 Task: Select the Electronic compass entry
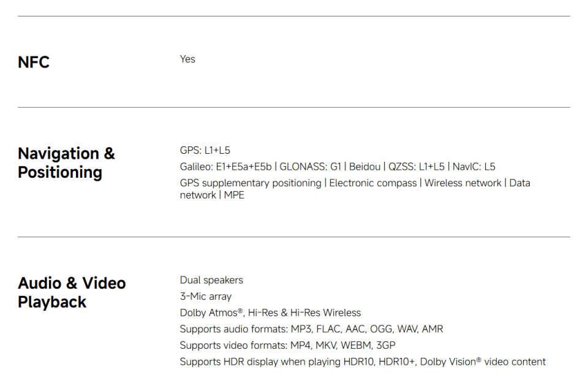click(373, 183)
